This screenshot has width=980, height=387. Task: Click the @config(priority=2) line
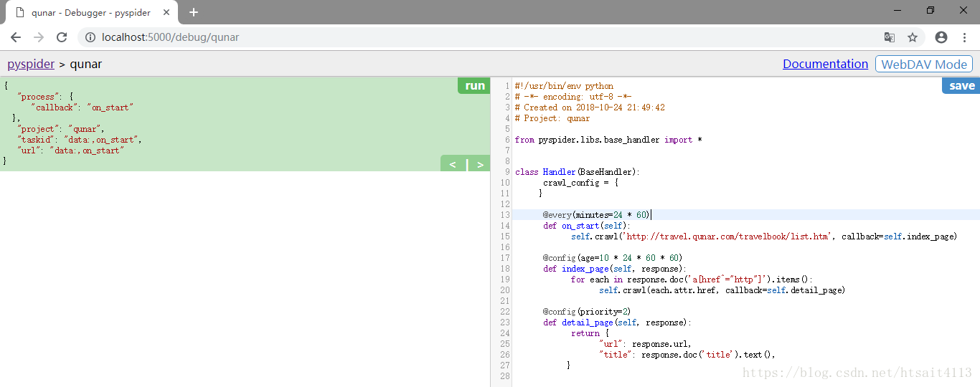coord(587,312)
